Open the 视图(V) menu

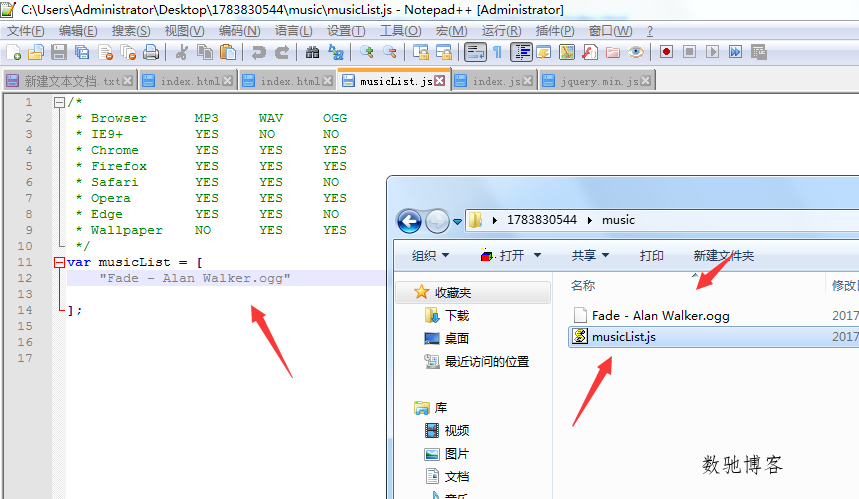184,31
